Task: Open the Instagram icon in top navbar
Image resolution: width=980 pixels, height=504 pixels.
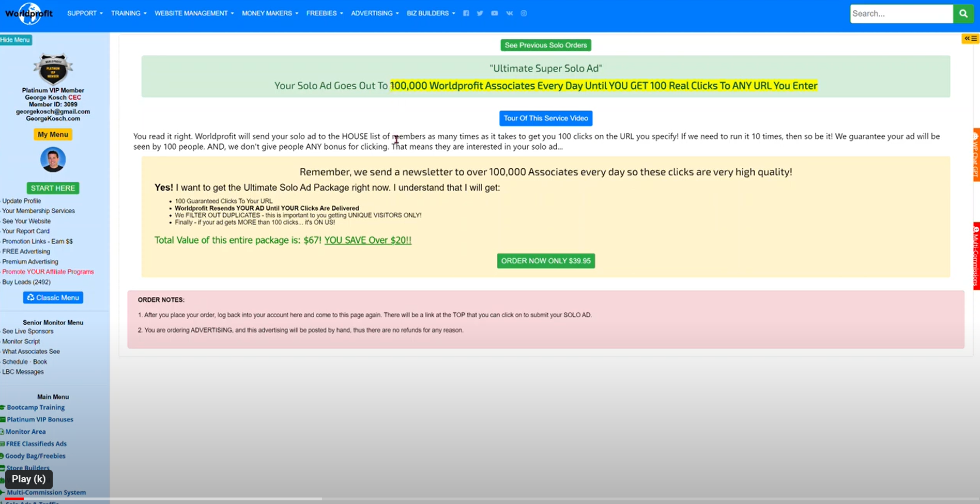Action: click(x=524, y=13)
